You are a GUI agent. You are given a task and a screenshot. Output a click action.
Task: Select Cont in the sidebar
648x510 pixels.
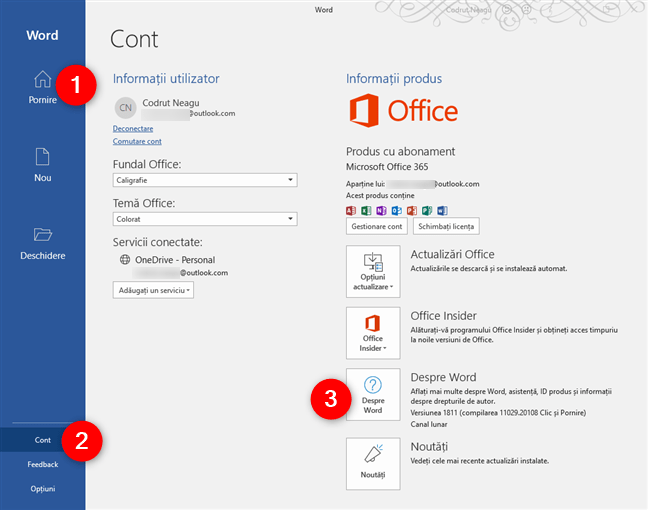tap(43, 440)
